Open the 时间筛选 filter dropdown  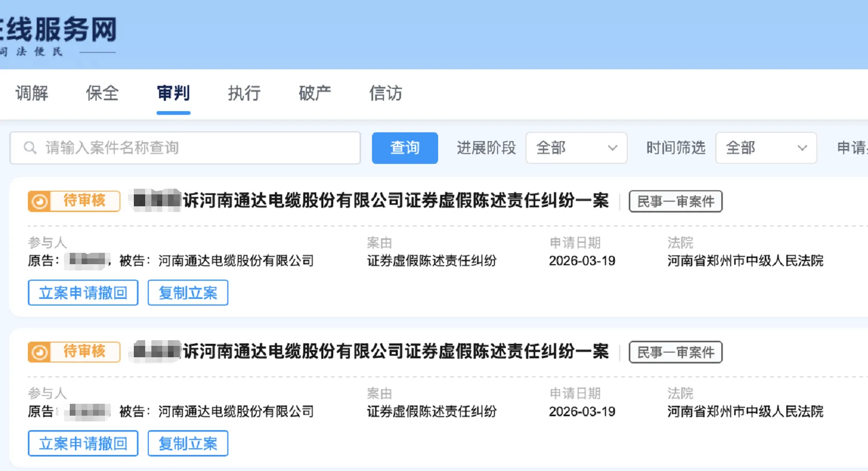pos(766,148)
